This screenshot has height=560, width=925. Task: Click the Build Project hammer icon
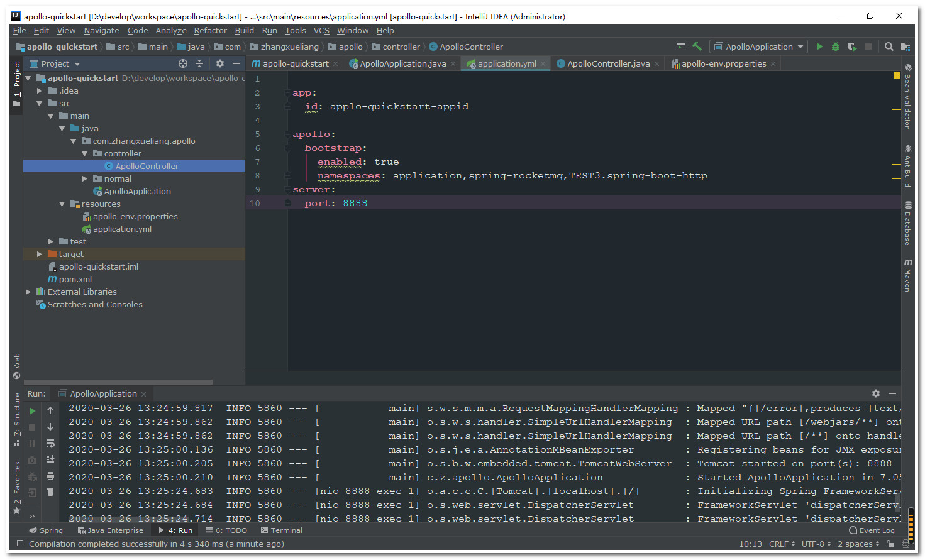click(697, 47)
